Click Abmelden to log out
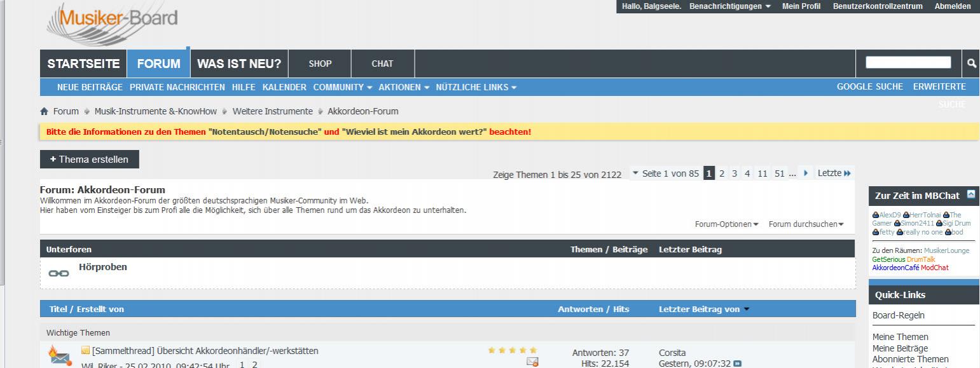Screen dimensions: 980x368 (x=953, y=6)
